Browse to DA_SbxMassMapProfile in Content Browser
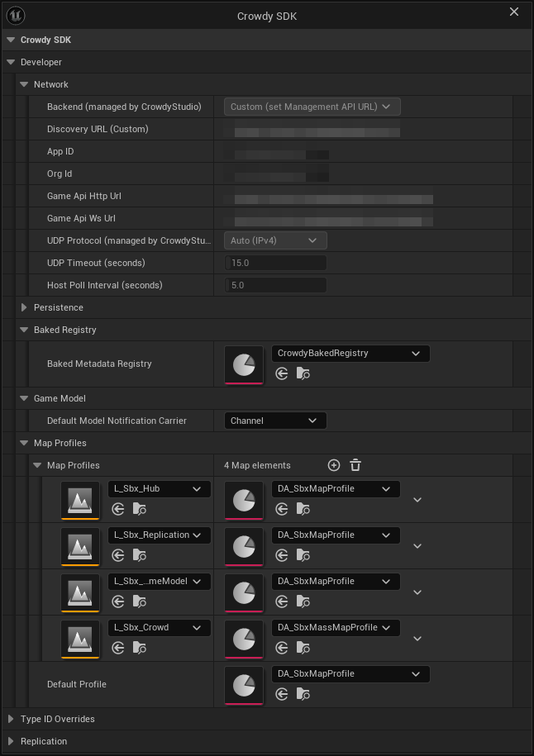 [303, 648]
